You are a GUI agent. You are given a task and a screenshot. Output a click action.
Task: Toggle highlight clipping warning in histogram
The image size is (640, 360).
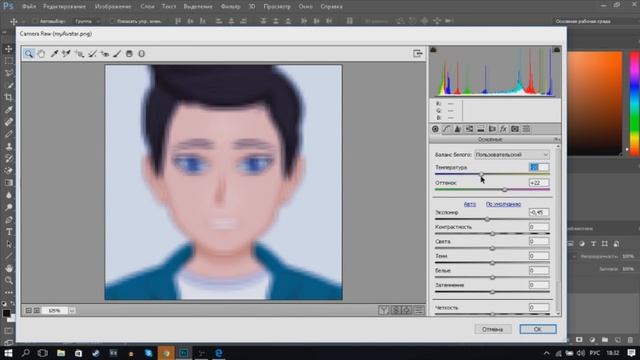557,50
